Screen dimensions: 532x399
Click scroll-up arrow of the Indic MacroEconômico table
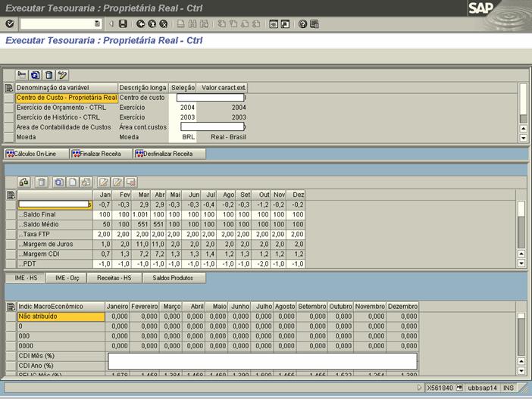click(521, 361)
